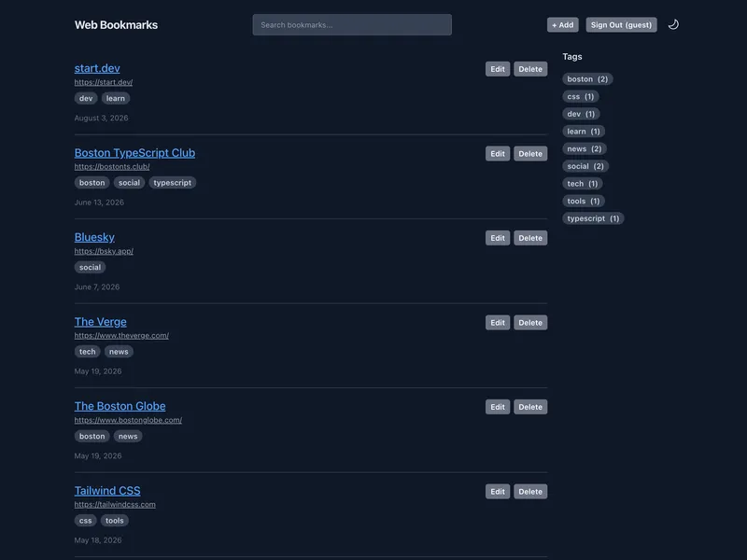Select typescript tag under Boston TypeScript Club
This screenshot has height=560, width=747.
[172, 182]
